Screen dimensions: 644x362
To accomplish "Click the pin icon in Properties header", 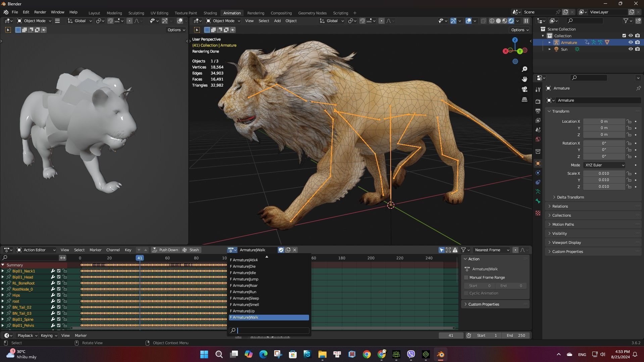I will point(638,88).
